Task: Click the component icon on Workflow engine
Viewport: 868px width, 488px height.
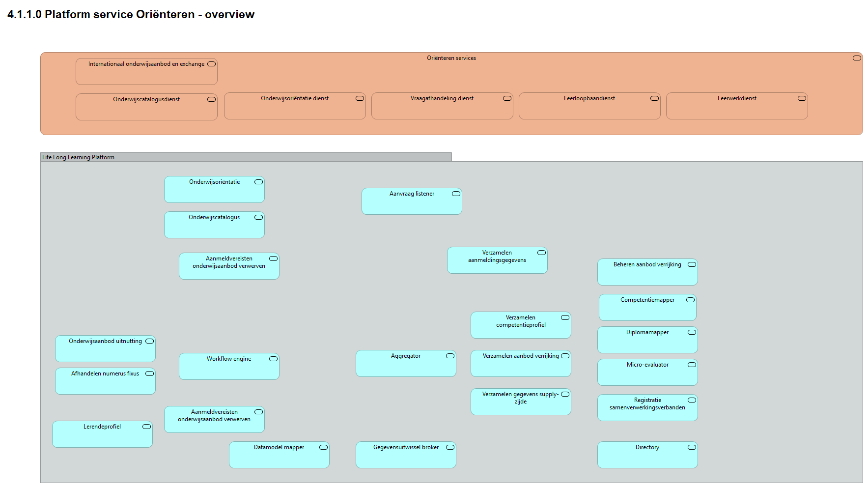Action: click(273, 359)
